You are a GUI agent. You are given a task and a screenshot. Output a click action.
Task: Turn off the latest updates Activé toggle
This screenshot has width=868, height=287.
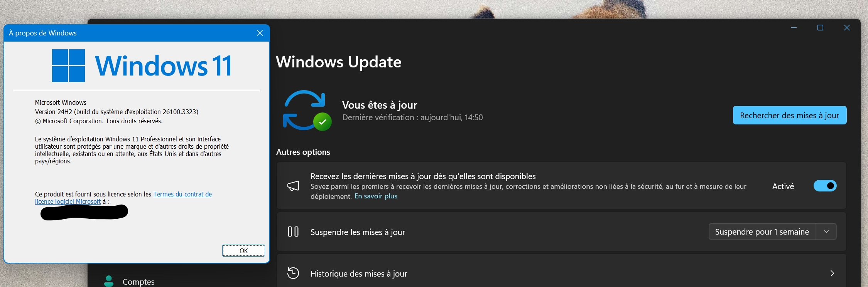825,186
